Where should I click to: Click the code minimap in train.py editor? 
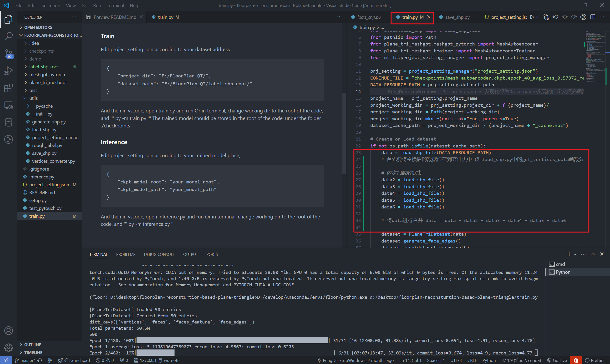coord(595,57)
